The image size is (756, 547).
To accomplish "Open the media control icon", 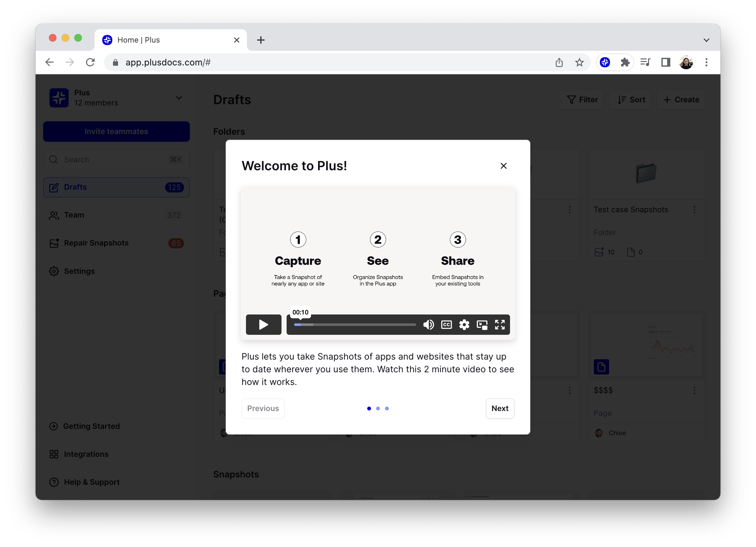I will (645, 62).
